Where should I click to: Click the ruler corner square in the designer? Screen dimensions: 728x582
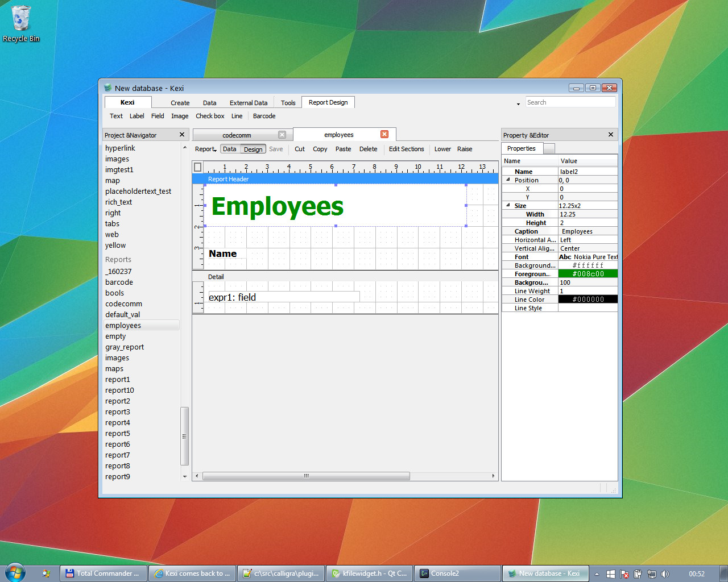point(197,167)
